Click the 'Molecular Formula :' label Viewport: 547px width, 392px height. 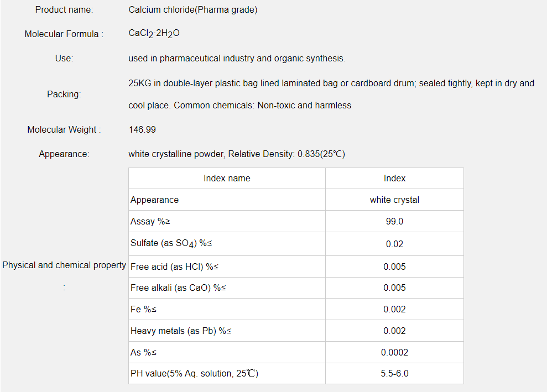[64, 34]
